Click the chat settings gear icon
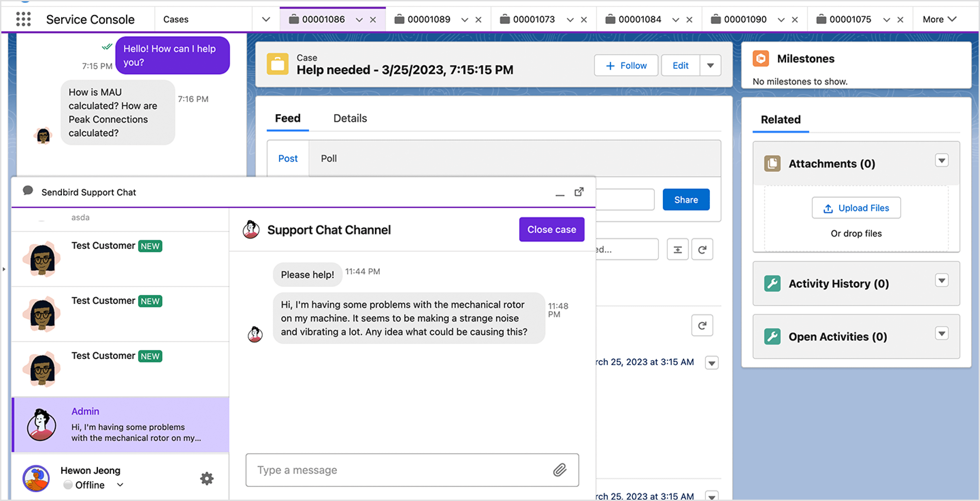 point(207,478)
